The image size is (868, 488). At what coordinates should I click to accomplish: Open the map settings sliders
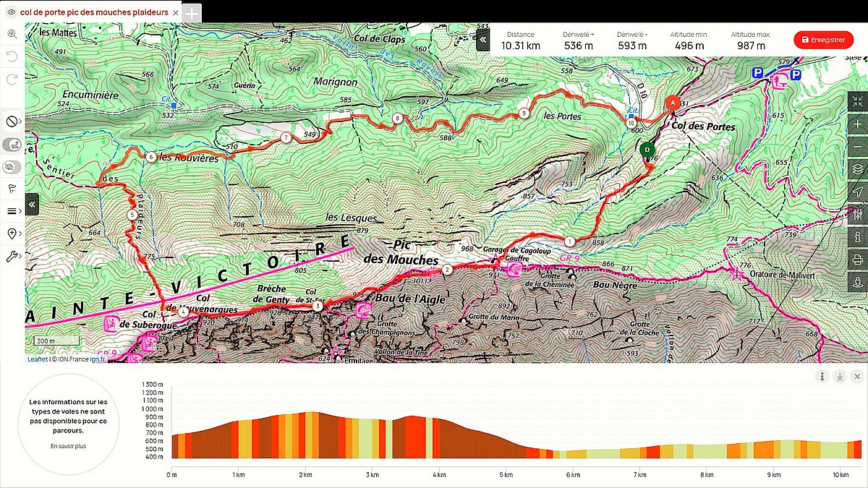tap(858, 214)
